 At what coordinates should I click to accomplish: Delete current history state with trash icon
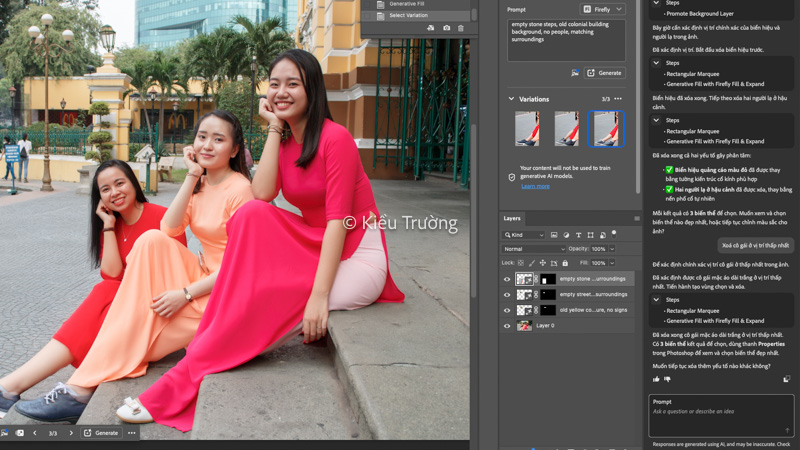(x=461, y=28)
